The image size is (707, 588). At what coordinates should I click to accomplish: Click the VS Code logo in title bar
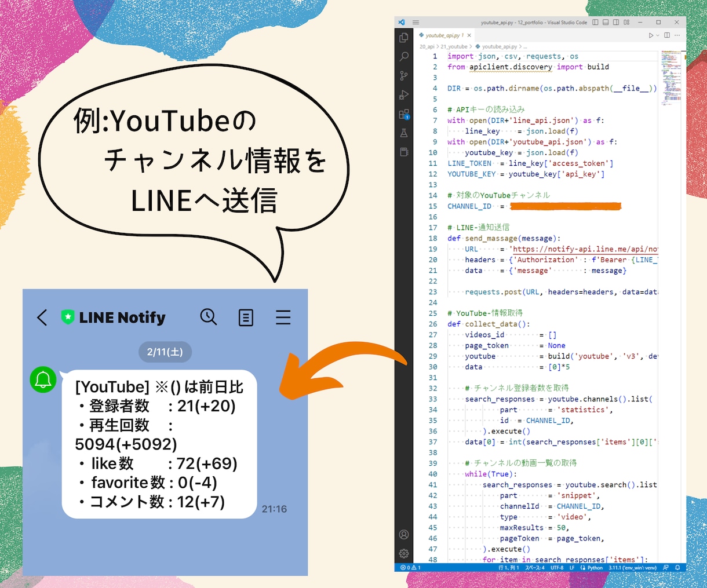click(x=401, y=22)
